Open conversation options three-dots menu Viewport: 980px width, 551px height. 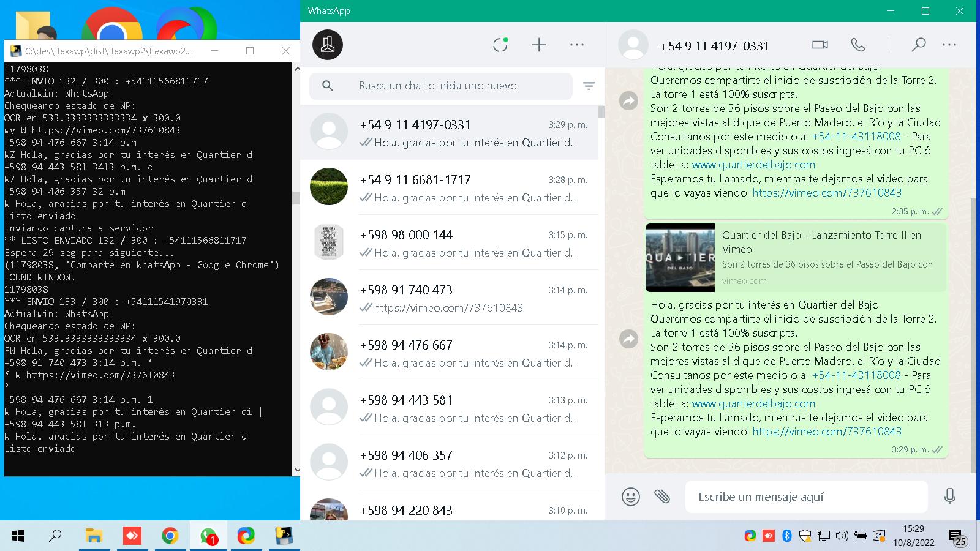point(949,45)
